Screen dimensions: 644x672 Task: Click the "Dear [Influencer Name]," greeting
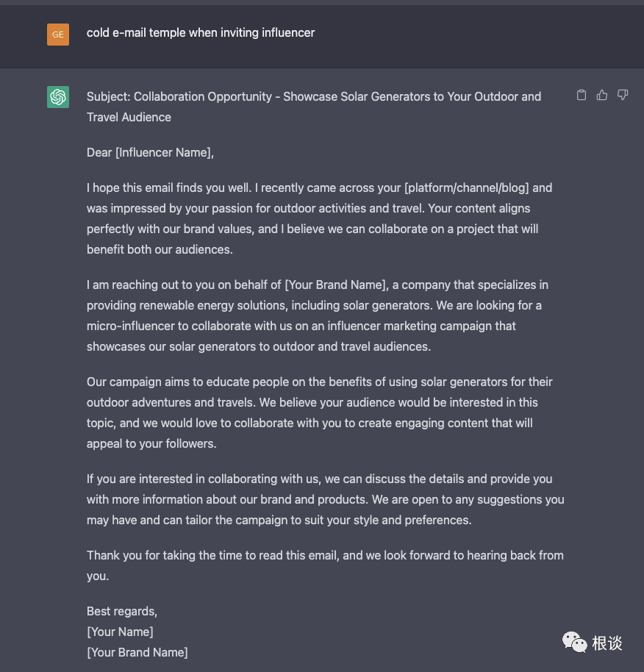150,153
